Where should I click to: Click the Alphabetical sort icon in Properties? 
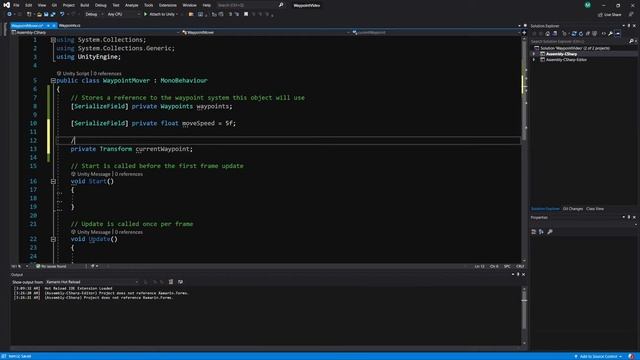(541, 232)
